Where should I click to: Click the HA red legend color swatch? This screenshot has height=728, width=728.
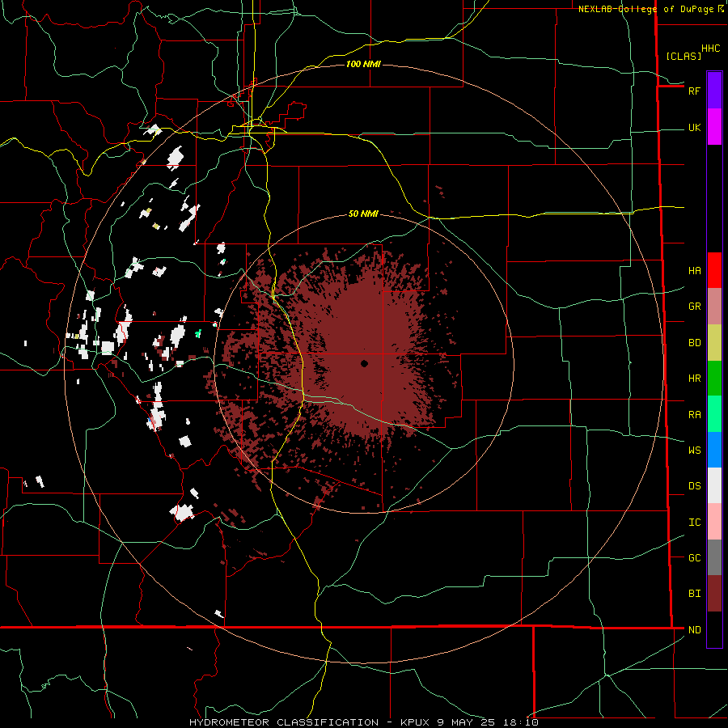(714, 270)
